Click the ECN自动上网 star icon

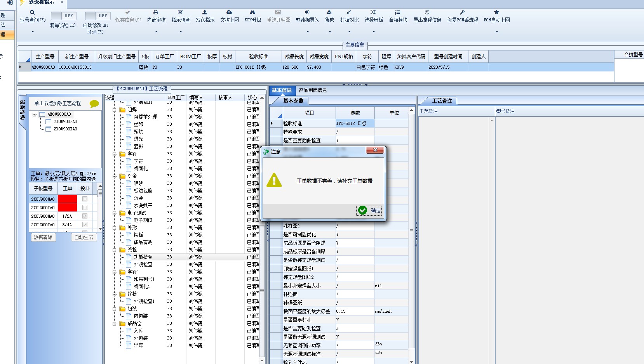[x=496, y=12]
